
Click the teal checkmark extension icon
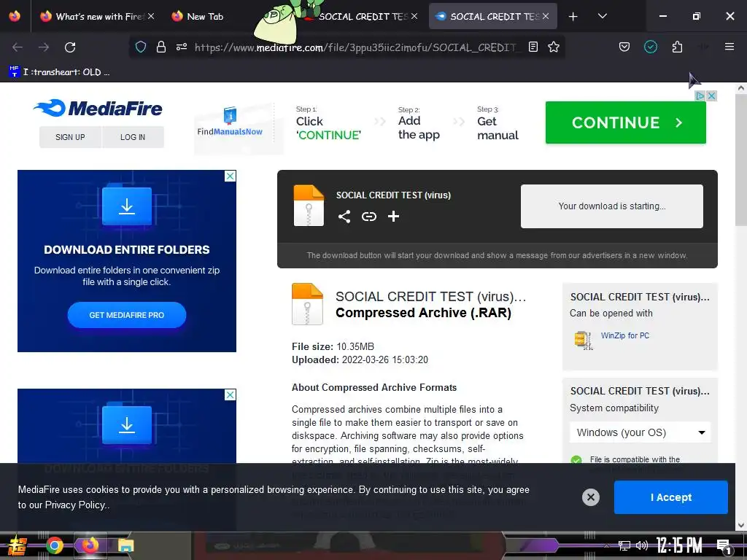pyautogui.click(x=650, y=47)
